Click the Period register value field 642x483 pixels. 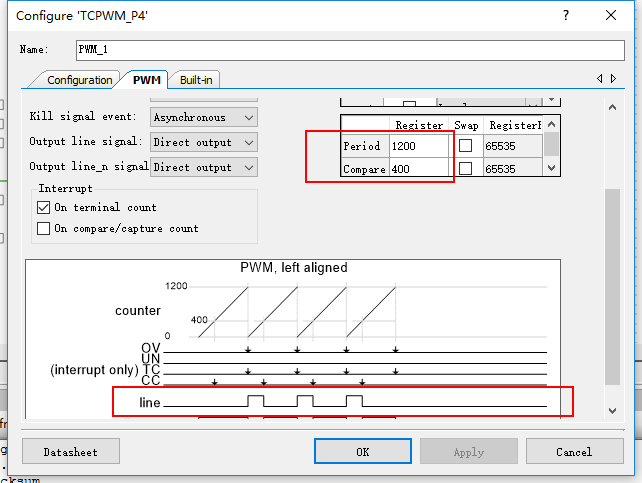click(x=420, y=146)
